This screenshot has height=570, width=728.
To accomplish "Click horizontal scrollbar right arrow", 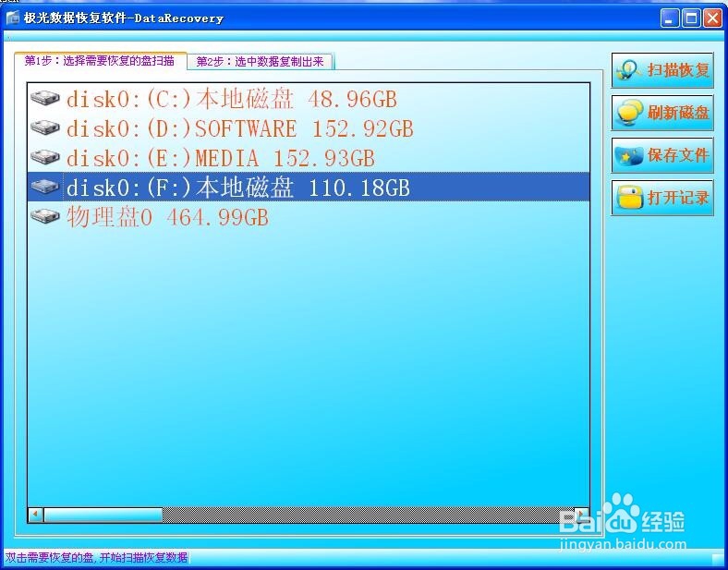I will click(581, 515).
